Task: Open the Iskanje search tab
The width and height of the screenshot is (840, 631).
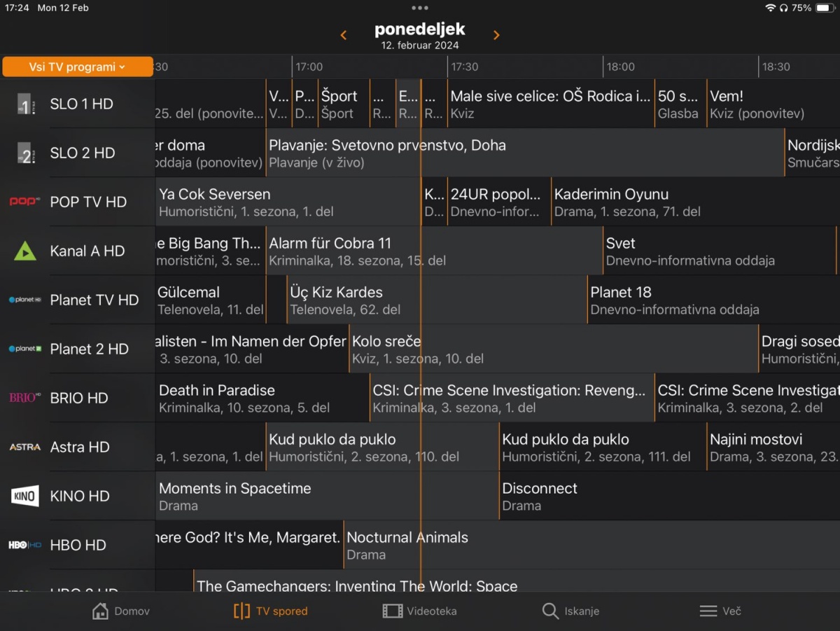Action: (570, 611)
